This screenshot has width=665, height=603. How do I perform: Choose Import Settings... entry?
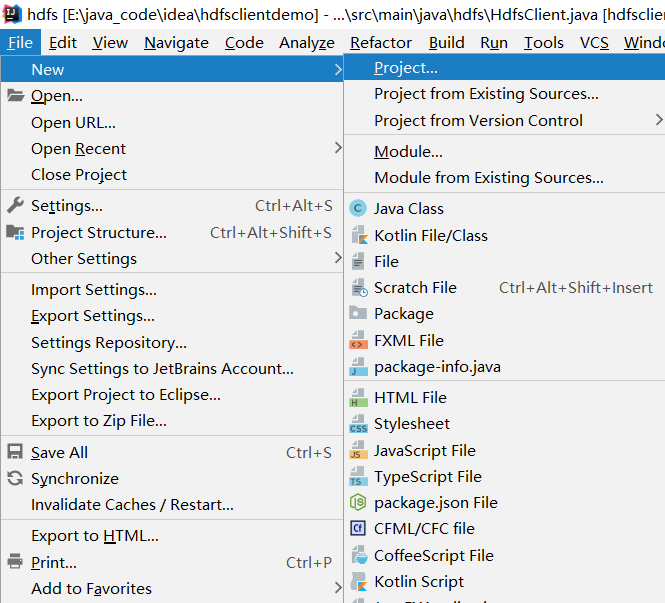click(172, 290)
